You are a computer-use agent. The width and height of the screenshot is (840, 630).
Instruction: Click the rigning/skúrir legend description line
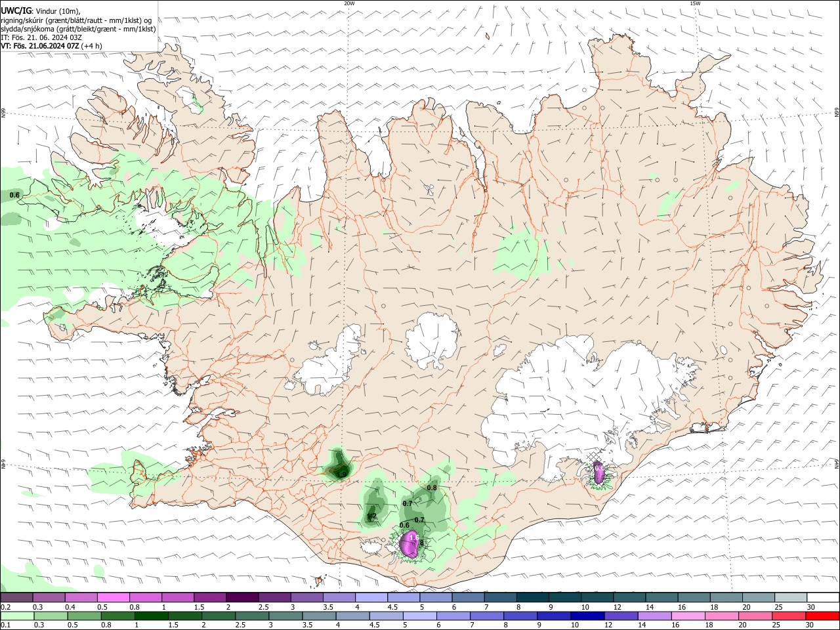(76, 20)
